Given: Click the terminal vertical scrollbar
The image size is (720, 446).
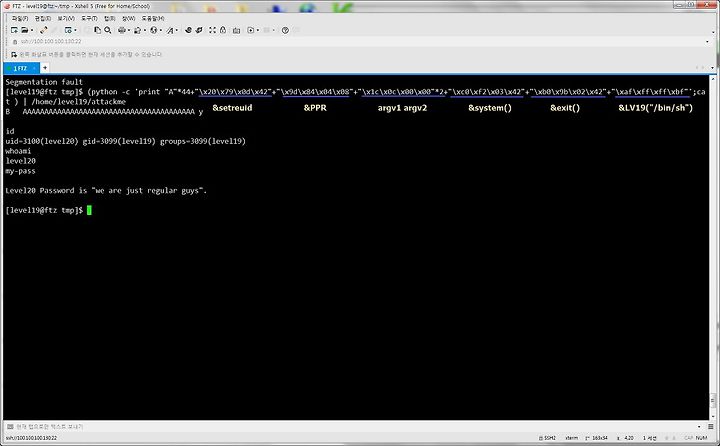Looking at the screenshot, I should pyautogui.click(x=713, y=247).
